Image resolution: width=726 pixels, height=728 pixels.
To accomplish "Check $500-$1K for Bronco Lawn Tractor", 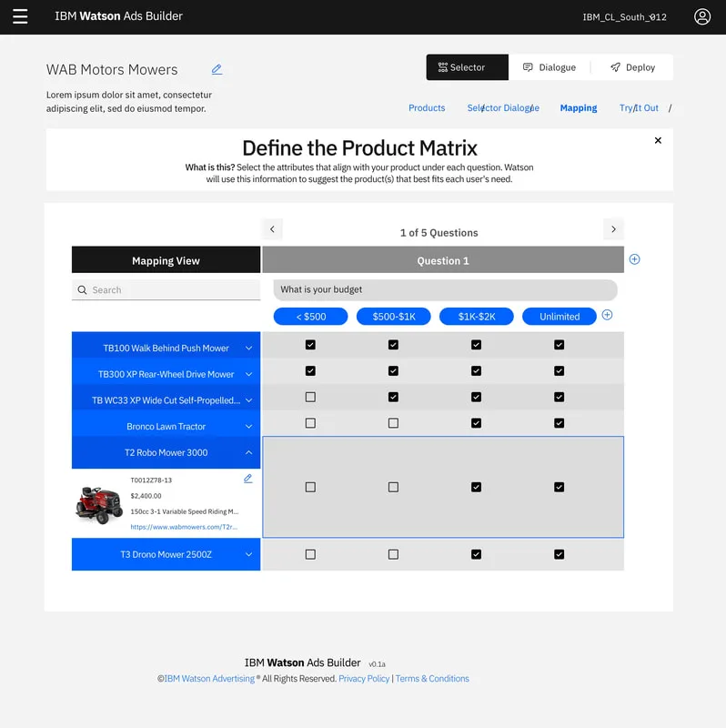I will point(393,423).
